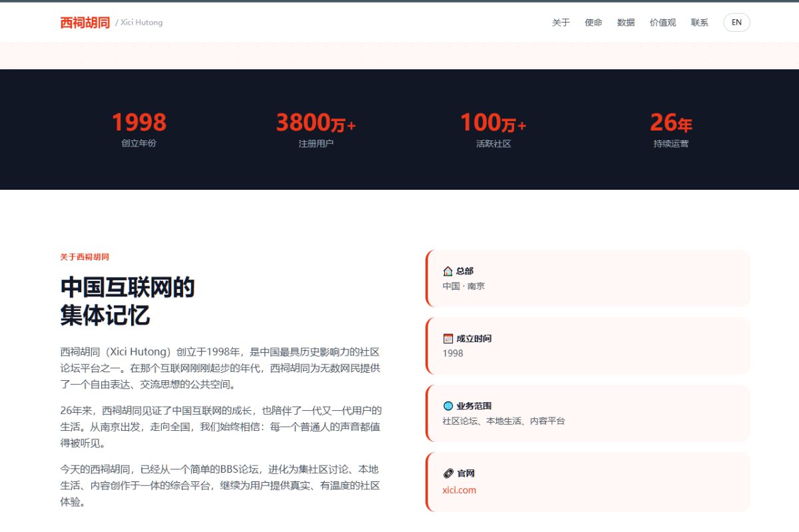Open the 数据 navigation link
Screen dimensions: 799x532
point(626,23)
